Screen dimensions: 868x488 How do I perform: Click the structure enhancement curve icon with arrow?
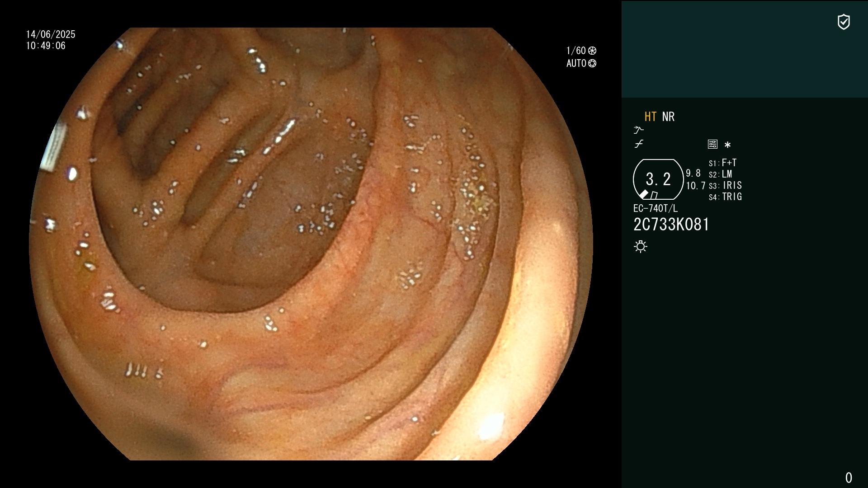point(638,130)
